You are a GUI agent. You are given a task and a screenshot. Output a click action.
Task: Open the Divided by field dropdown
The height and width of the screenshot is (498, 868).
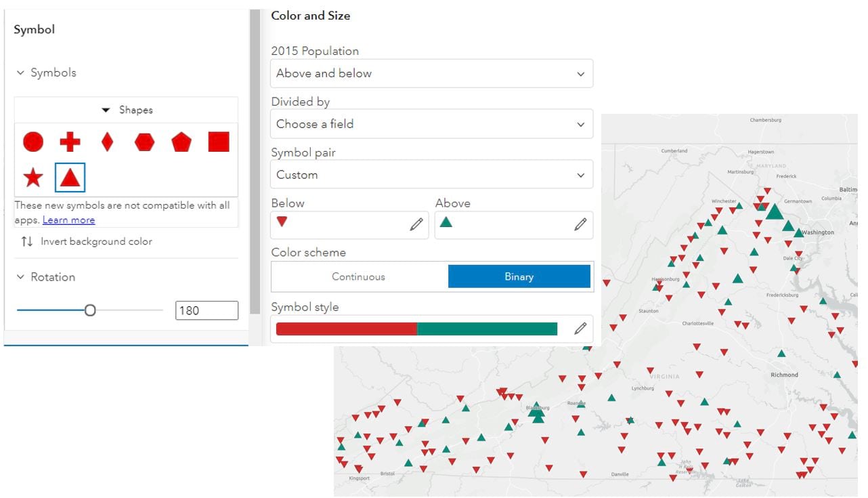click(431, 124)
